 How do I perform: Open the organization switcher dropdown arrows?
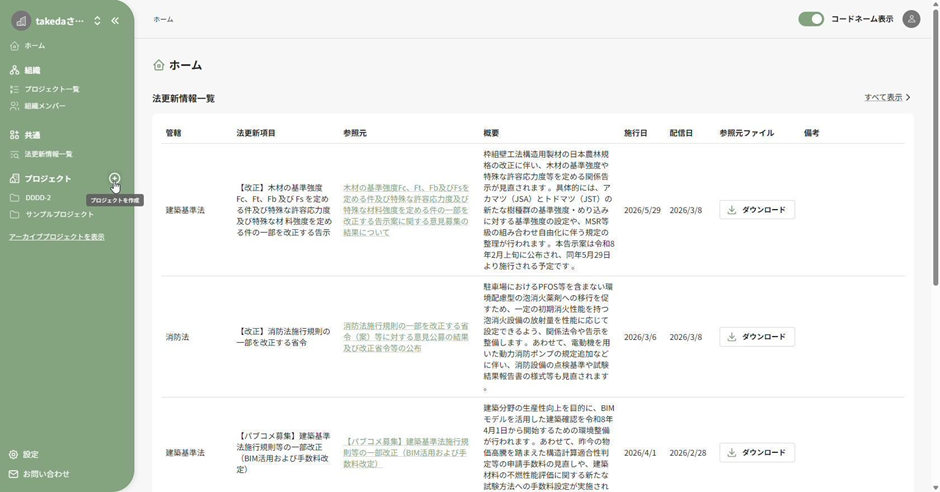tap(97, 20)
